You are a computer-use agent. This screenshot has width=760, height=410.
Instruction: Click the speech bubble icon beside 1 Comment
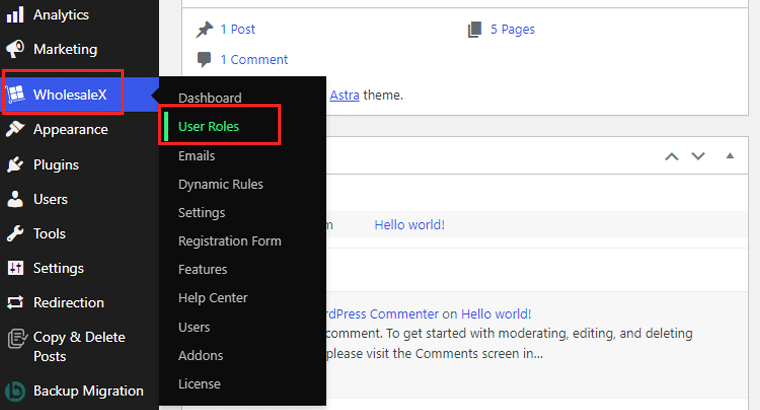tap(204, 59)
